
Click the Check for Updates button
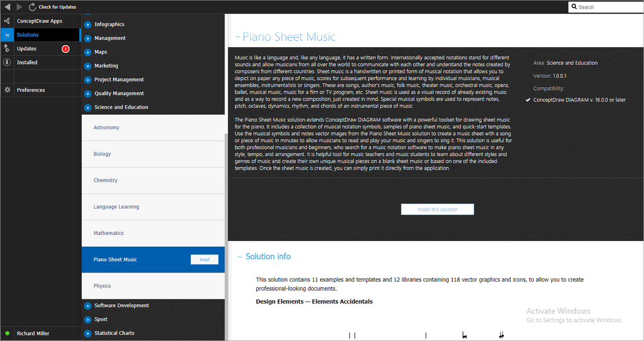[x=52, y=7]
